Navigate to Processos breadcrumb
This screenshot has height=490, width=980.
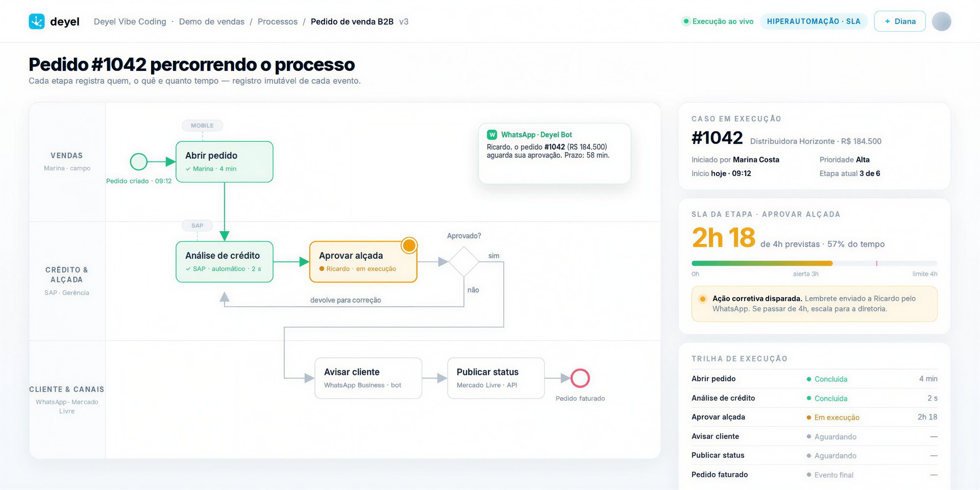coord(278,21)
